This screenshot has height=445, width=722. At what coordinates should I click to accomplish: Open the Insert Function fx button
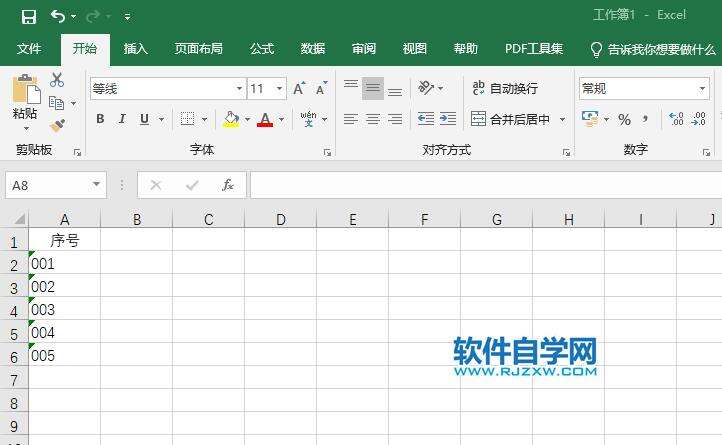(227, 185)
